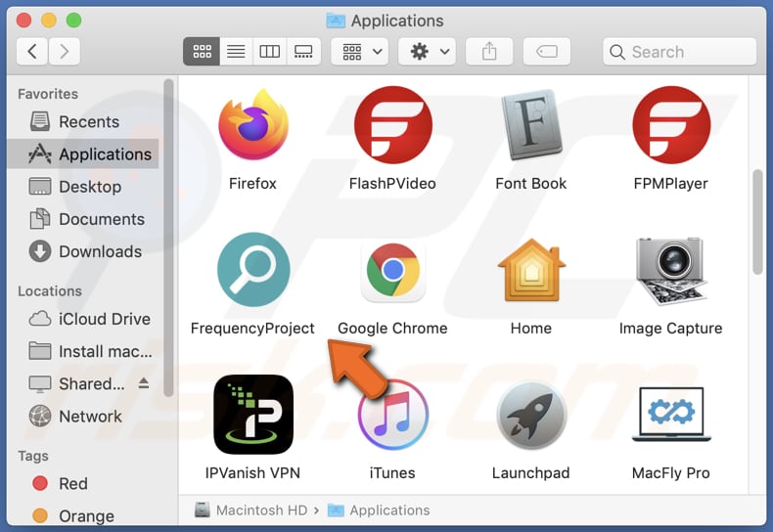Select the IPVanish VPN app icon

coord(253,415)
